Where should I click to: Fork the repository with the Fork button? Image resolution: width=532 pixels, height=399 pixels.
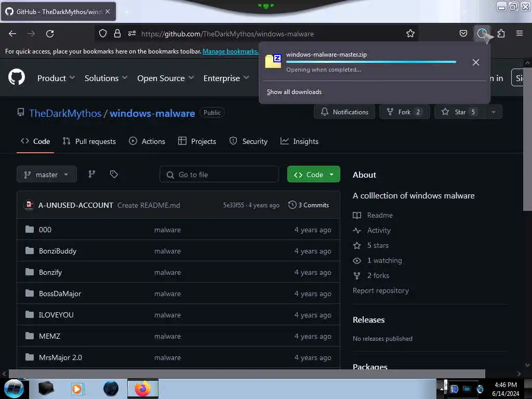coord(404,112)
